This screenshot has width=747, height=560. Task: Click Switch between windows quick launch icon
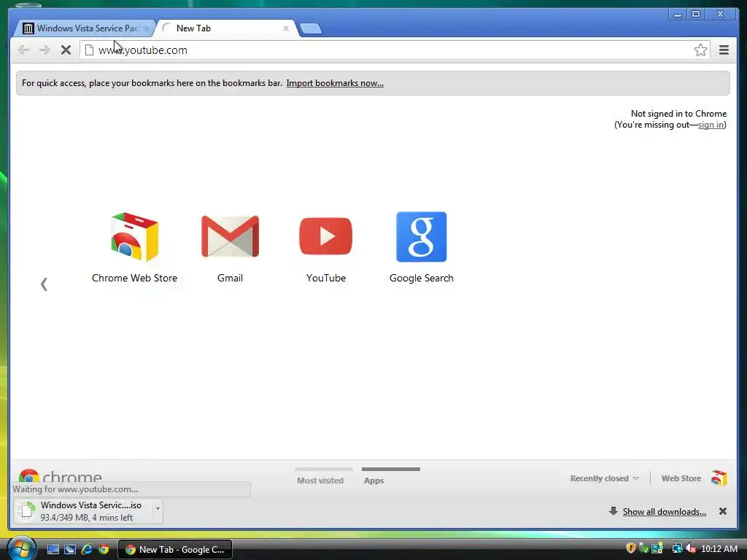[x=70, y=549]
